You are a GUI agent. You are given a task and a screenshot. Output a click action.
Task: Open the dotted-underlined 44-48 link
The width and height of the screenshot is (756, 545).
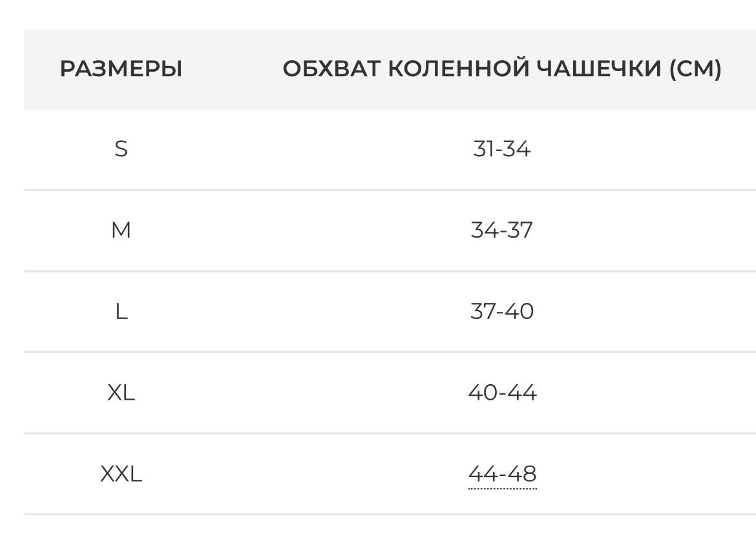click(502, 474)
